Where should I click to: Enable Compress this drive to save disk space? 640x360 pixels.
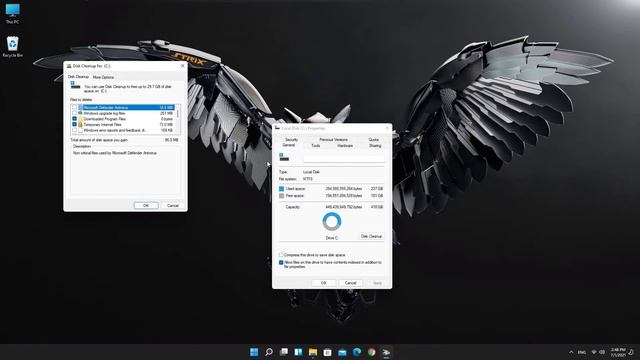pos(281,255)
